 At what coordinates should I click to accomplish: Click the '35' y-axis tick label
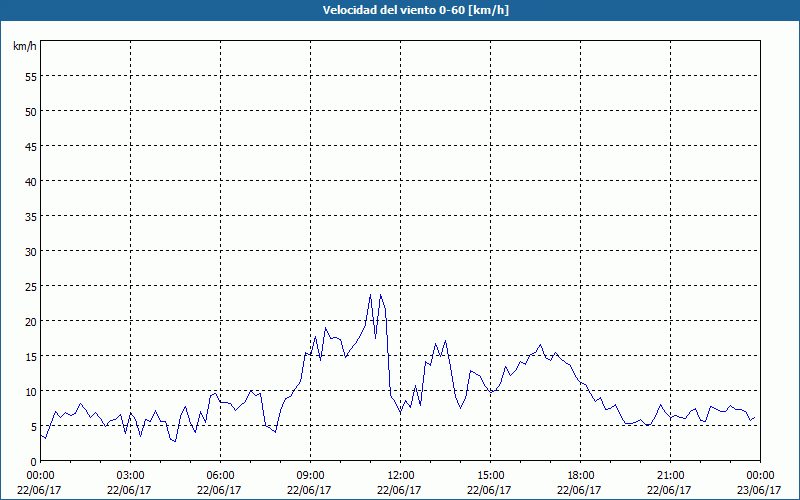point(31,216)
